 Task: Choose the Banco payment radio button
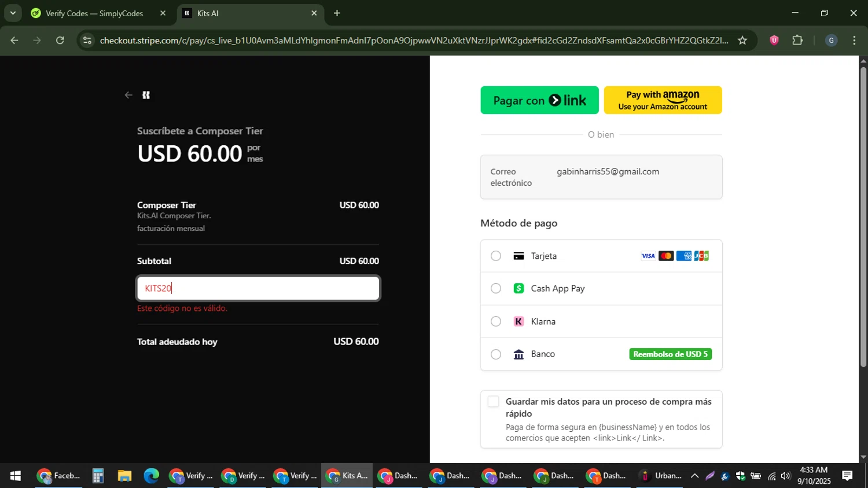(496, 354)
